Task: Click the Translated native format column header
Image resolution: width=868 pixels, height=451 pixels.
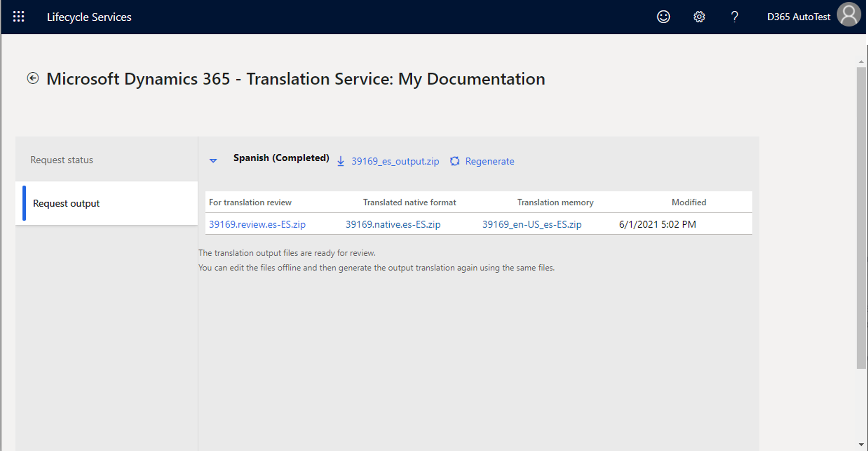Action: (x=410, y=202)
